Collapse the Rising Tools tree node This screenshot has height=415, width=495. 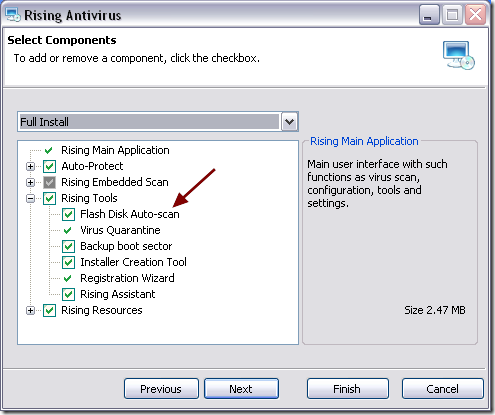click(30, 198)
